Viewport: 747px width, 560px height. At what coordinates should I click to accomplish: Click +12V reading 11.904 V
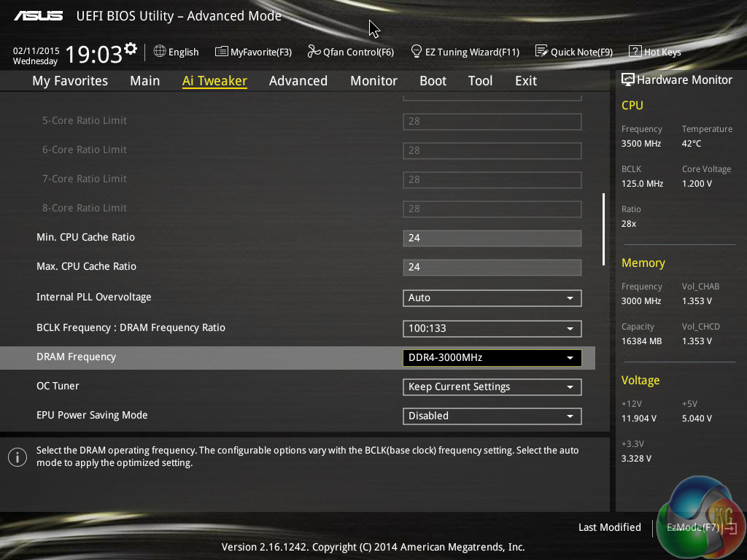click(x=639, y=419)
